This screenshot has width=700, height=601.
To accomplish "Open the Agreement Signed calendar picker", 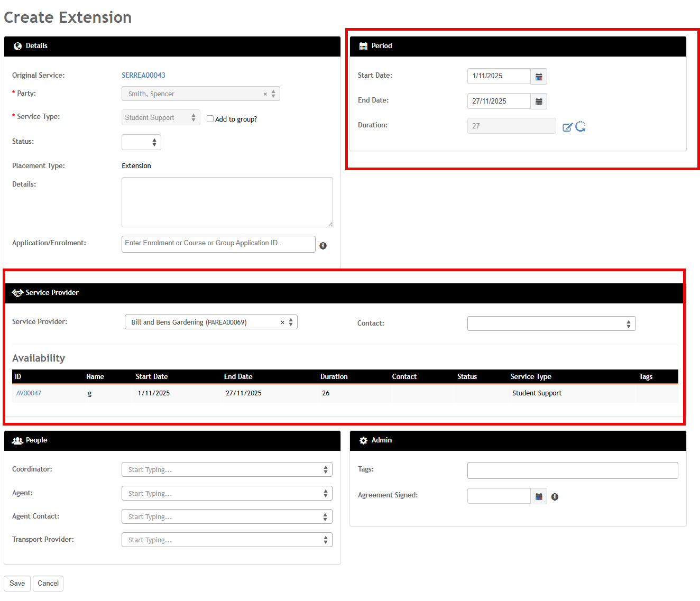I will pos(539,496).
